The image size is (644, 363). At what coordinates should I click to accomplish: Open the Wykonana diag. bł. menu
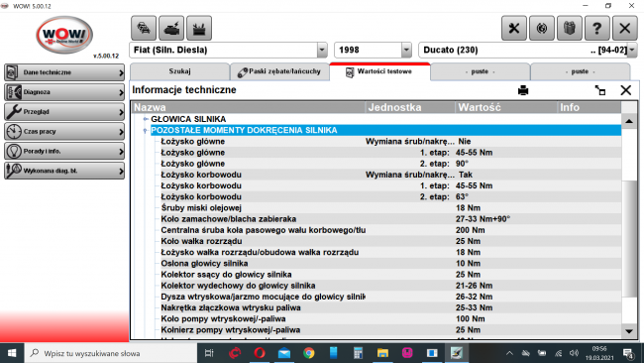click(64, 171)
